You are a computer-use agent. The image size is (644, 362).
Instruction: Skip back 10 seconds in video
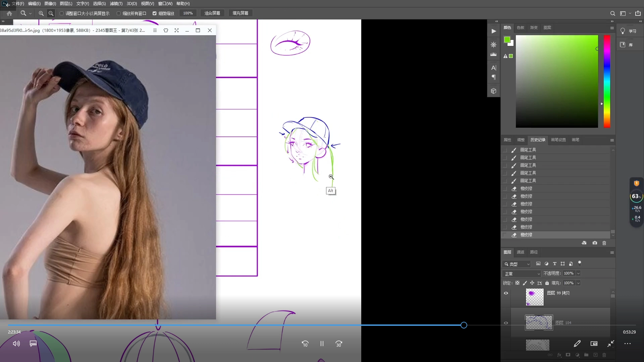pyautogui.click(x=305, y=344)
